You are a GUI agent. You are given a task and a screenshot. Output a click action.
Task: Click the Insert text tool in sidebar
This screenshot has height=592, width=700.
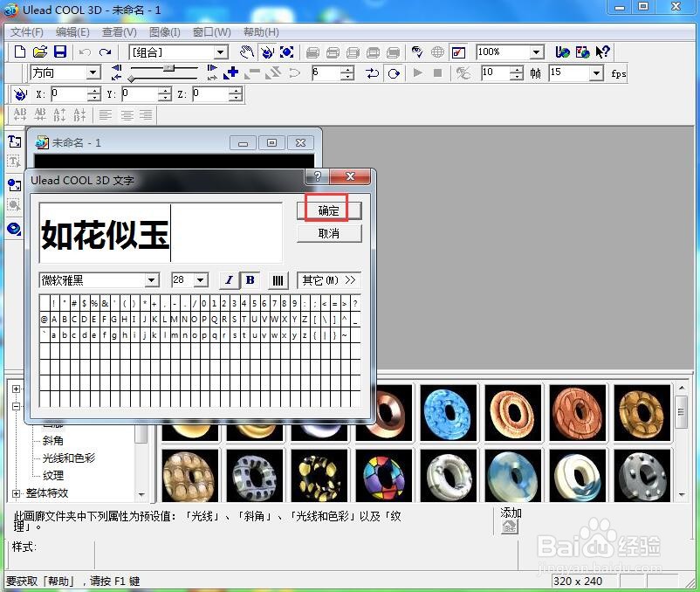pos(14,141)
